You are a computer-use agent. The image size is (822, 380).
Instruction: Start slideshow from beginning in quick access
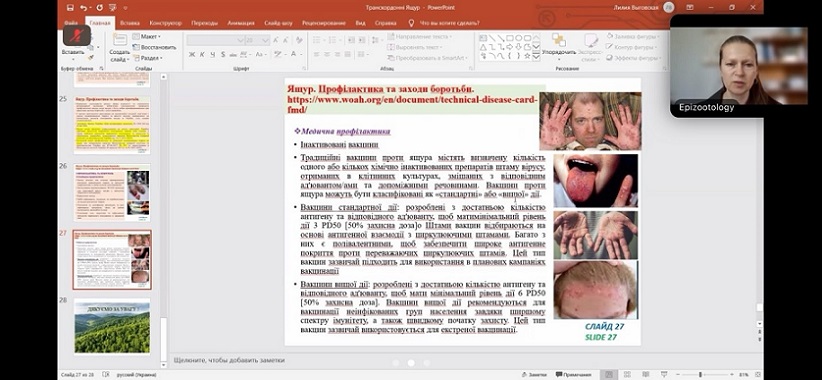pyautogui.click(x=113, y=8)
